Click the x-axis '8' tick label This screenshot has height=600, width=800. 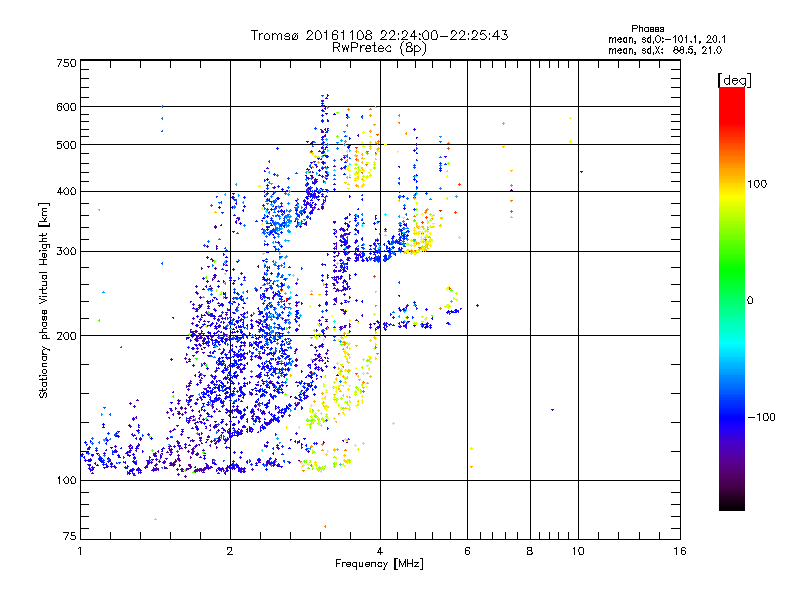tap(530, 551)
